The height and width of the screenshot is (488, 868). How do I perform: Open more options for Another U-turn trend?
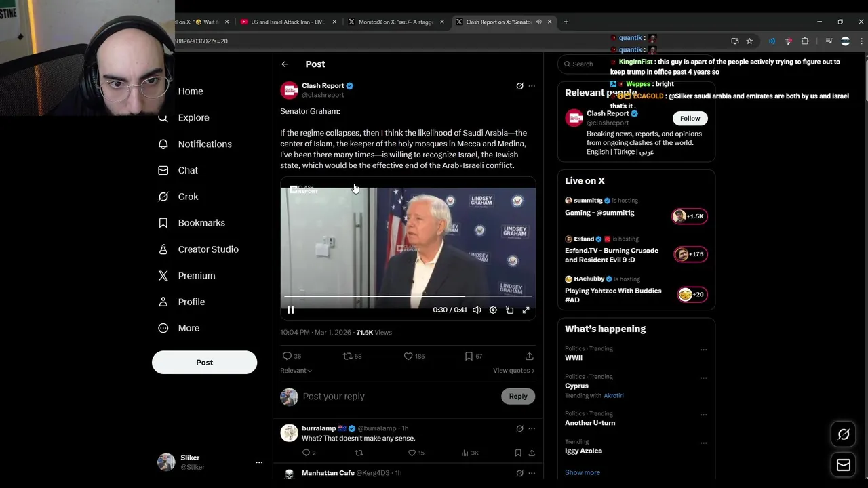pos(703,415)
